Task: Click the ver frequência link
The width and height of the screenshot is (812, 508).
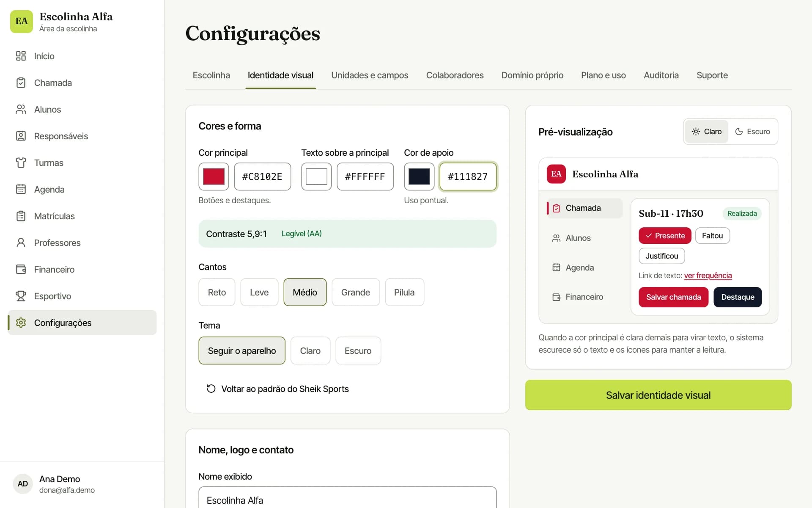Action: pyautogui.click(x=708, y=276)
